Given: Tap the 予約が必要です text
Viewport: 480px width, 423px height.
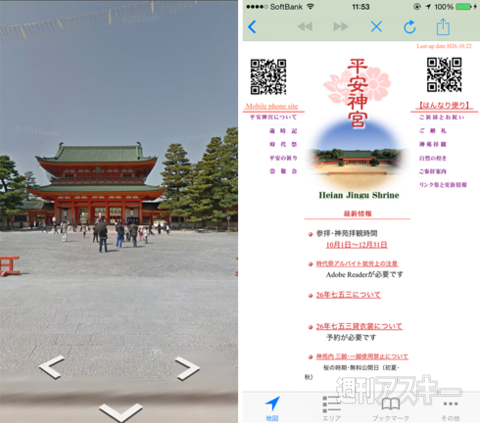Looking at the screenshot, I should click(351, 337).
